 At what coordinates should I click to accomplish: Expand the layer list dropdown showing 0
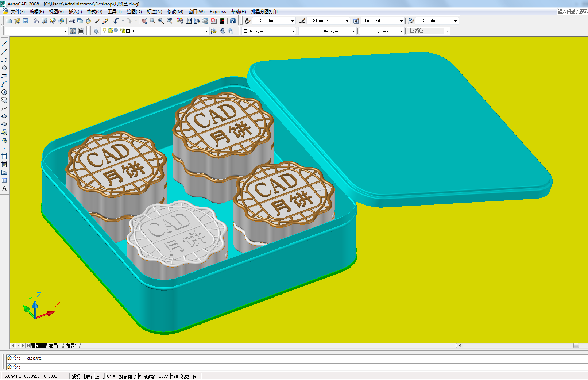[x=206, y=31]
